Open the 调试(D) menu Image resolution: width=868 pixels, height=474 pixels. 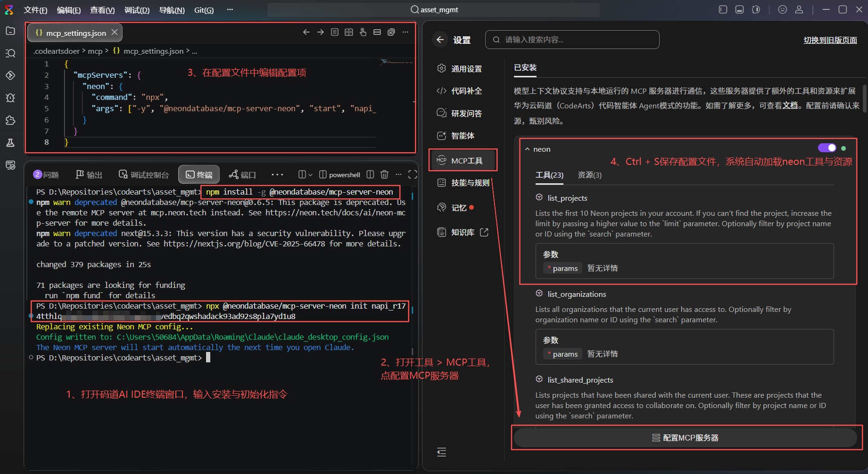pos(137,10)
